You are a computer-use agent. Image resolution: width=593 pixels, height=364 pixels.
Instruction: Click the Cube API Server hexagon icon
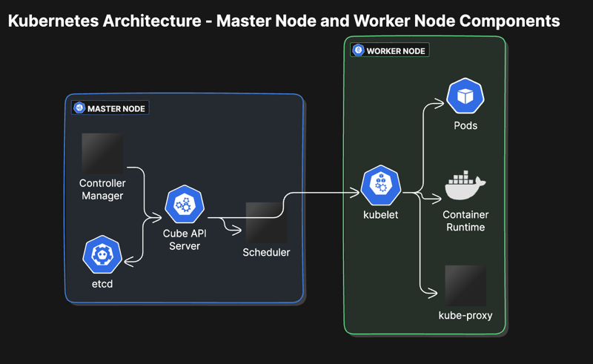coord(185,205)
